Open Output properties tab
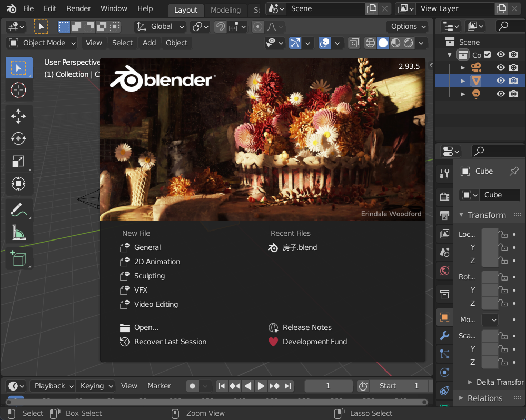This screenshot has width=526, height=420. (x=445, y=215)
